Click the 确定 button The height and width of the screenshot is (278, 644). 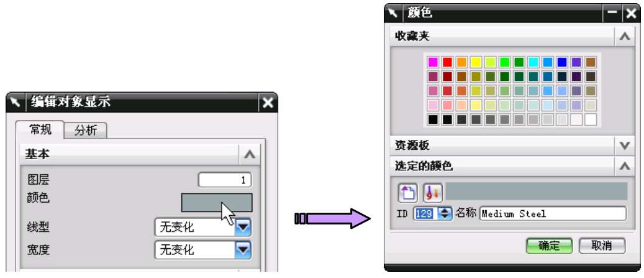tap(549, 246)
